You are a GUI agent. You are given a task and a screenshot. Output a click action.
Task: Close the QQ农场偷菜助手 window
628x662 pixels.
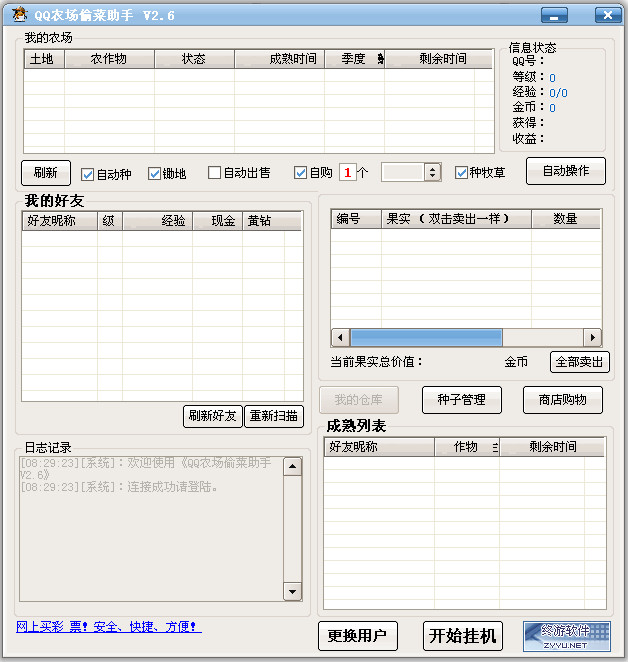(x=608, y=16)
